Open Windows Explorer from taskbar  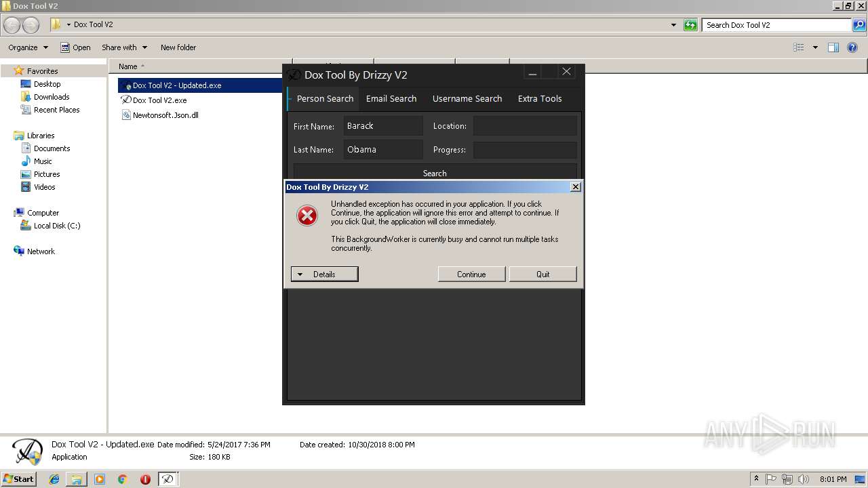77,479
